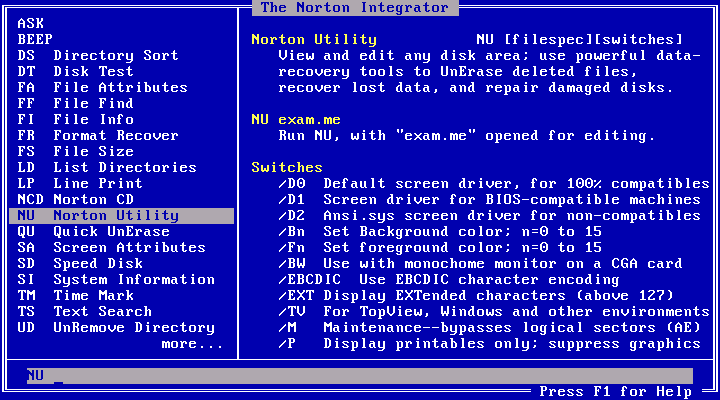The image size is (720, 400).
Task: Select FF File Find
Action: tap(75, 103)
